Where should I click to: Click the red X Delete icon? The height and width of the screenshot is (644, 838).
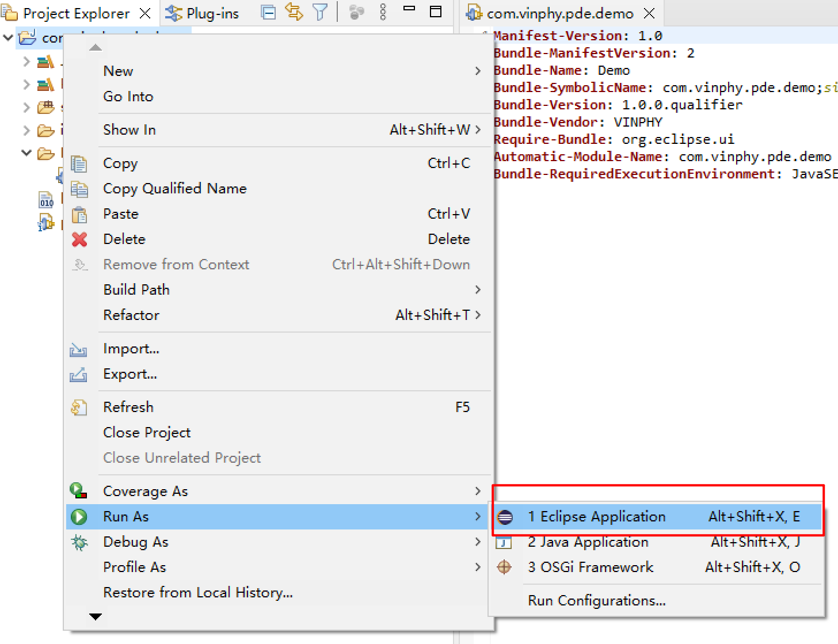79,239
